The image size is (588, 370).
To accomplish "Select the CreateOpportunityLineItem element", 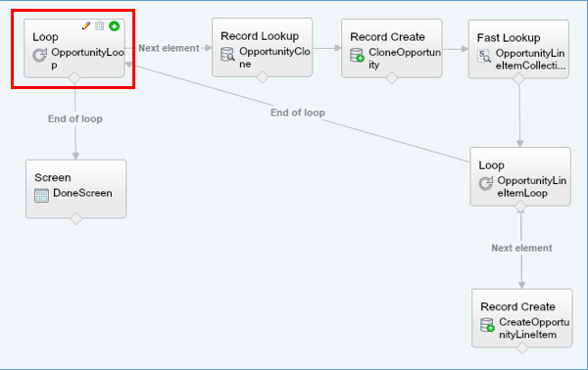I will click(522, 318).
